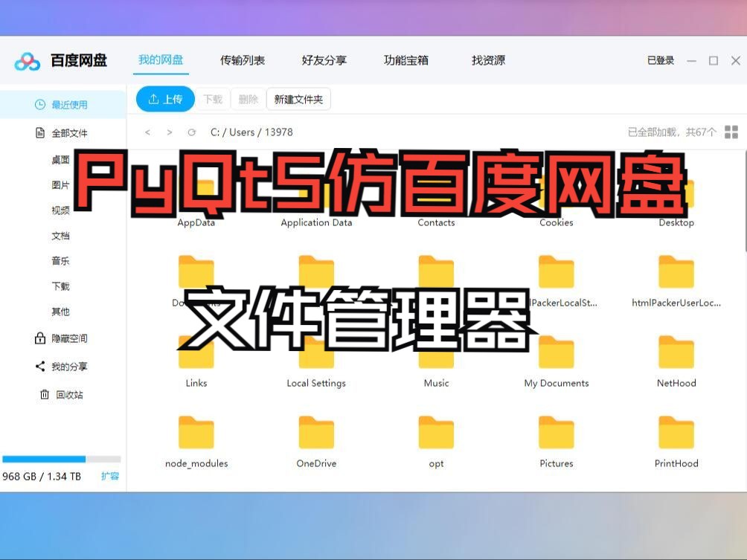The height and width of the screenshot is (560, 747).
Task: Refresh the current folder listing
Action: 191,132
